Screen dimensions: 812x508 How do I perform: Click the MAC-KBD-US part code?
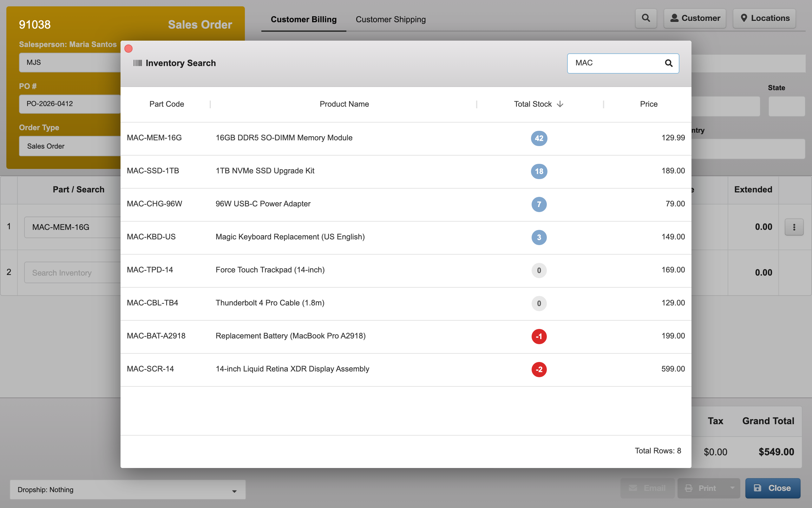[x=151, y=237]
